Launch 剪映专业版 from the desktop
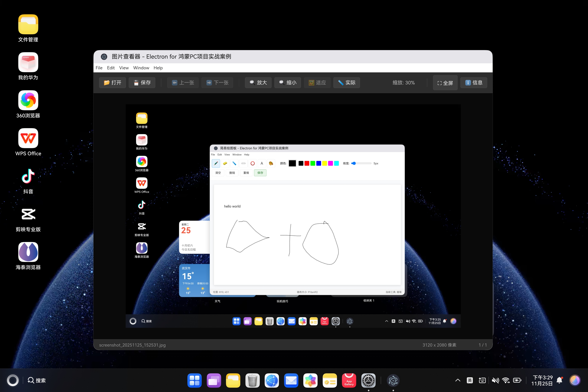The image size is (588, 392). click(28, 214)
